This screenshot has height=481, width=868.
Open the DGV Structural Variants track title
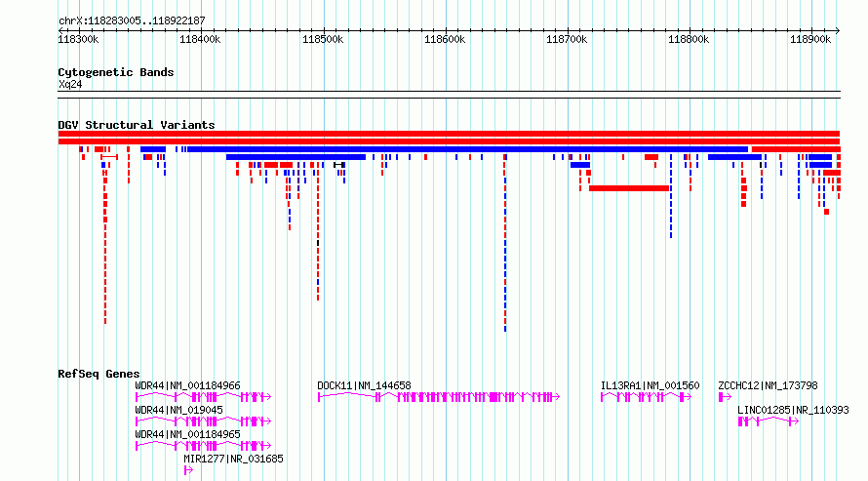point(137,125)
